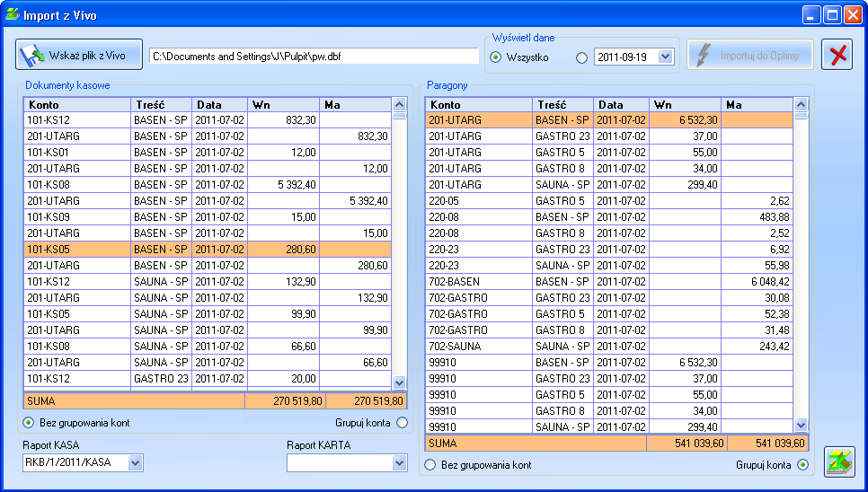This screenshot has width=868, height=492.
Task: Select the Wszystko radio button
Action: (496, 57)
